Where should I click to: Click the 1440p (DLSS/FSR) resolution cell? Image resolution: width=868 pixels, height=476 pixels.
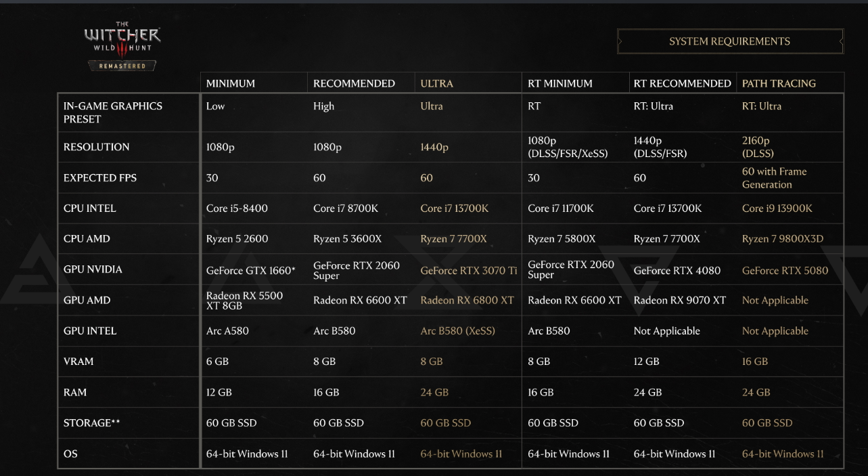click(x=660, y=147)
